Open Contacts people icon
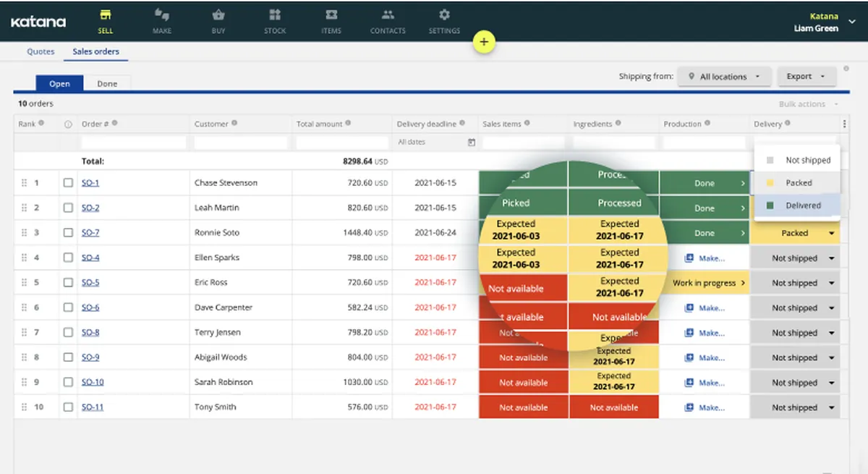The image size is (868, 474). (x=388, y=14)
